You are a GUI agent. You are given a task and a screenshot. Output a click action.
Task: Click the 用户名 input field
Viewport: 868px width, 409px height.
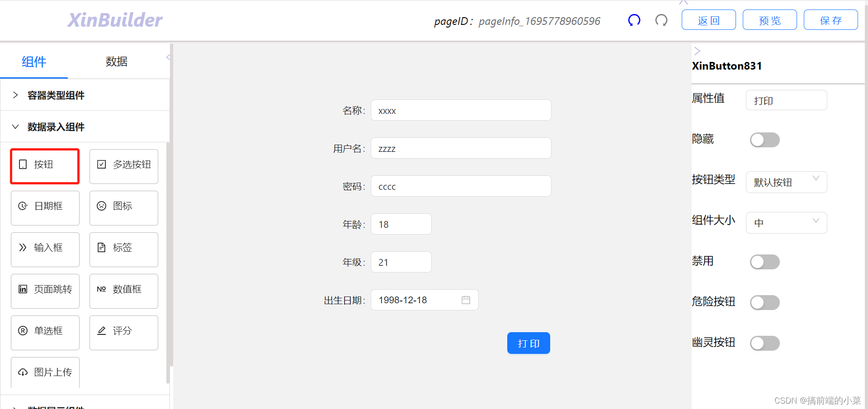tap(461, 148)
